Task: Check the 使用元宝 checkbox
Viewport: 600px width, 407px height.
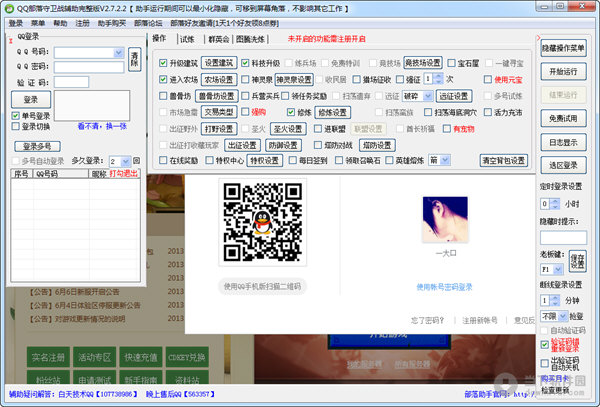Action: tap(488, 80)
